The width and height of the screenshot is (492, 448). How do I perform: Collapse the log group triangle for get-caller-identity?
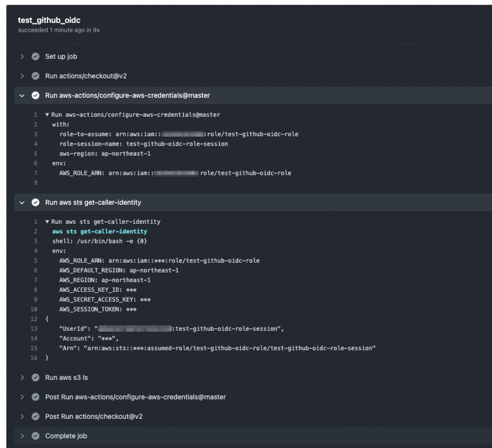(47, 222)
